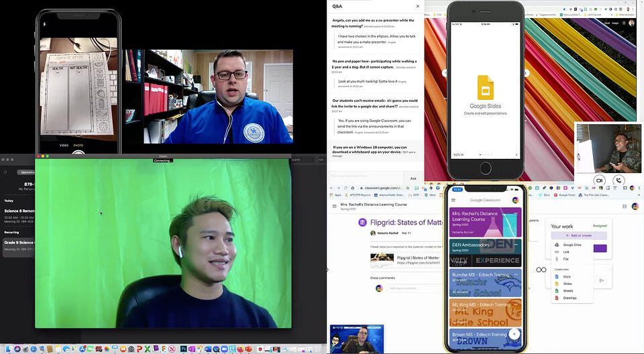Open Photoshop from the dock
The width and height of the screenshot is (644, 354).
pyautogui.click(x=182, y=349)
